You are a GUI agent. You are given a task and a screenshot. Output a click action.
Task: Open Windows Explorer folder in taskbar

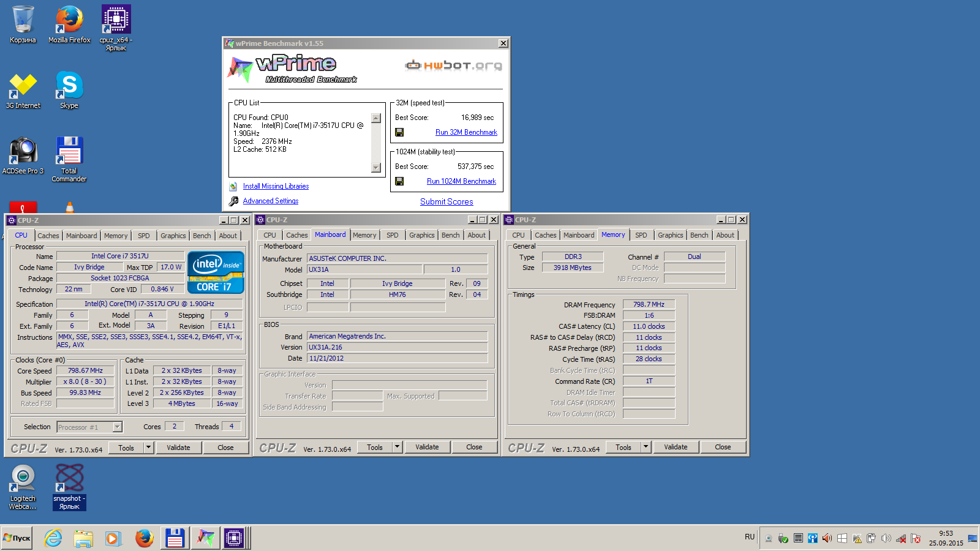pos(83,538)
